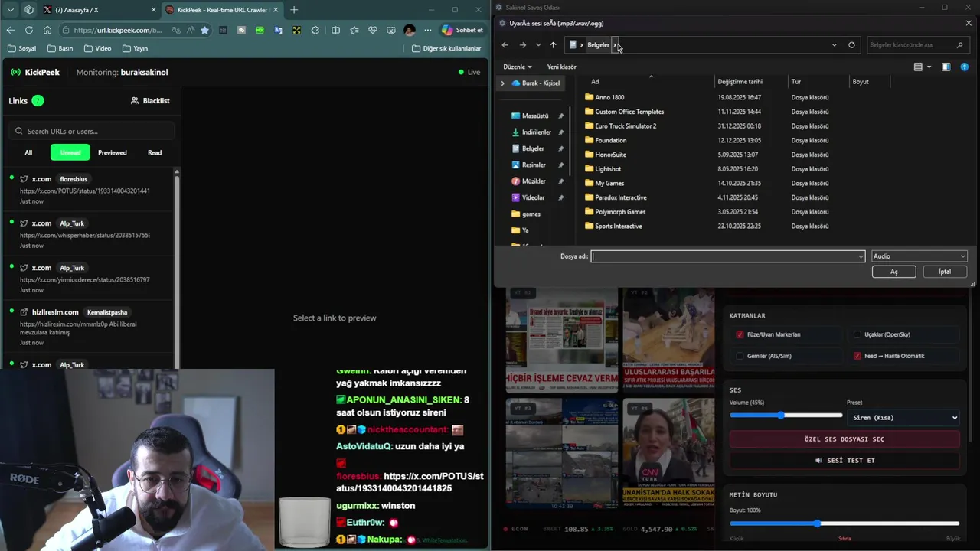This screenshot has width=980, height=551.
Task: Open the Sosyal bookmarks folder
Action: point(21,48)
